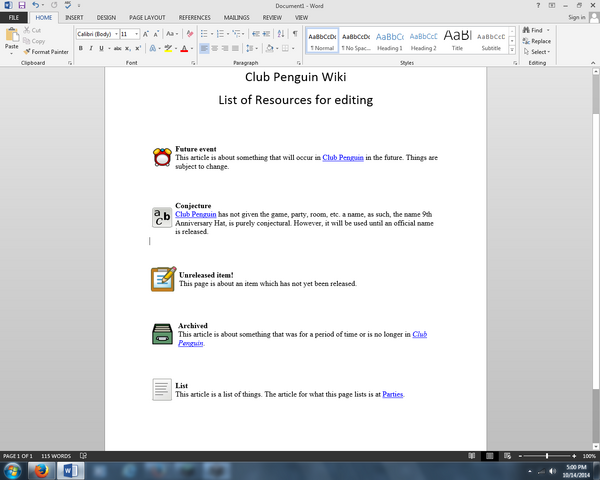The width and height of the screenshot is (600, 480).
Task: Click the Replace button
Action: click(x=537, y=41)
